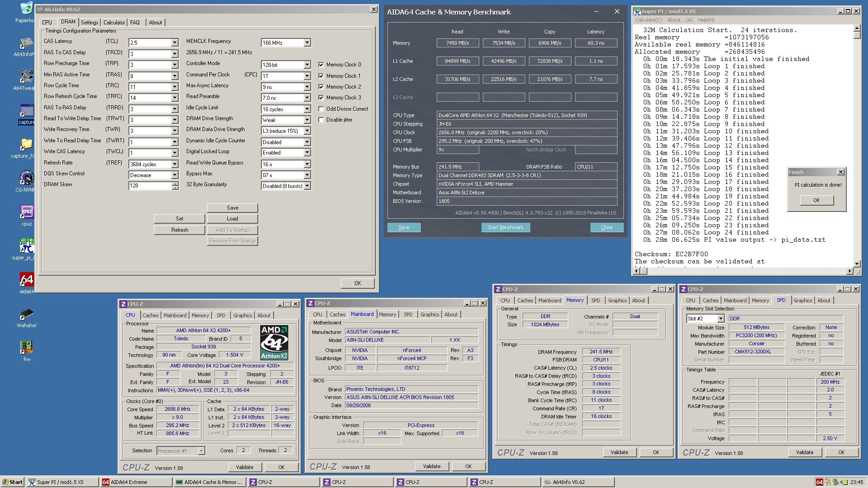
Task: Open the MEMCLK Frequency dropdown
Action: (x=307, y=43)
